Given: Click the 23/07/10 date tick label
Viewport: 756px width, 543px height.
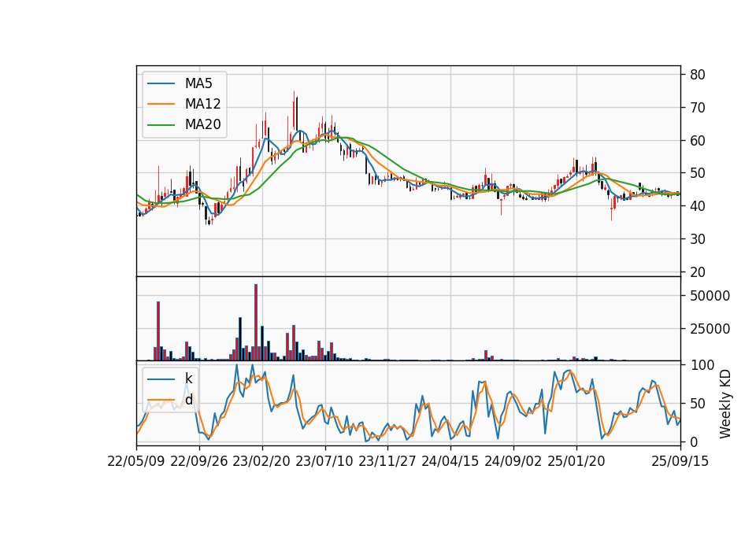Looking at the screenshot, I should (324, 461).
